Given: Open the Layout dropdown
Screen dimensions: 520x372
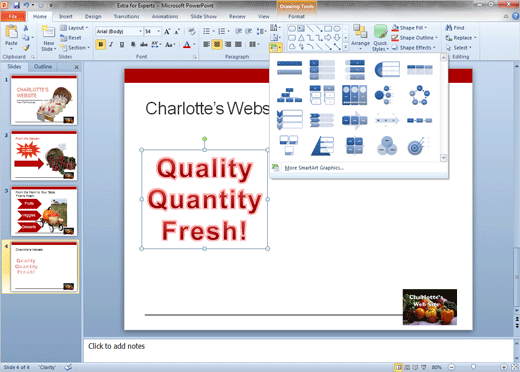Looking at the screenshot, I should coord(73,28).
